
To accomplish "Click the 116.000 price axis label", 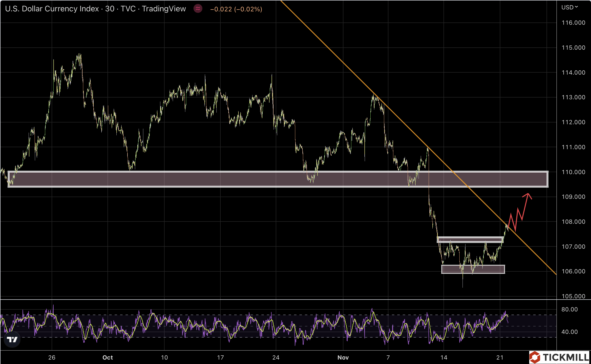I will coord(573,23).
